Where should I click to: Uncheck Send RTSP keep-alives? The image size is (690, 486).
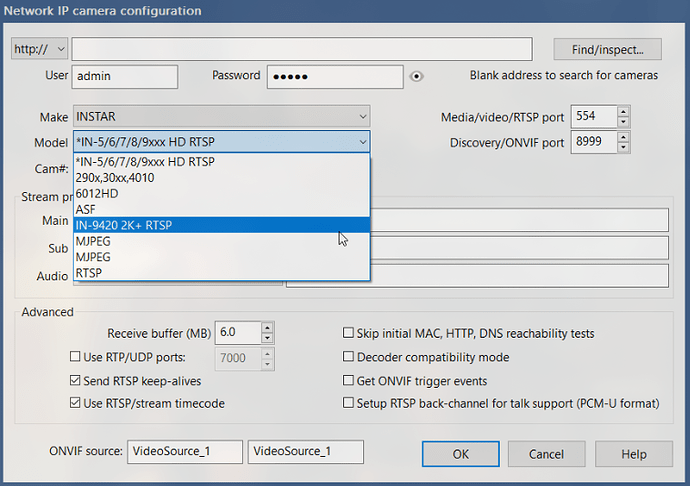pos(75,380)
